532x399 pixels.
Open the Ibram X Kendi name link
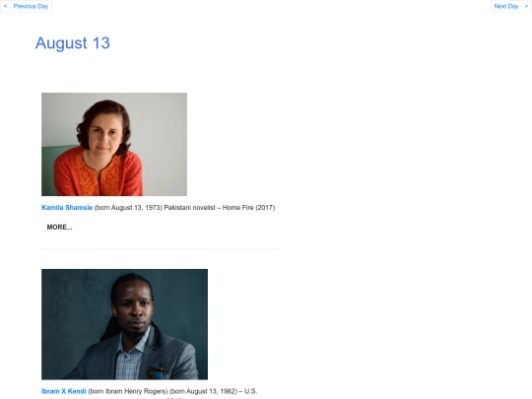(64, 391)
